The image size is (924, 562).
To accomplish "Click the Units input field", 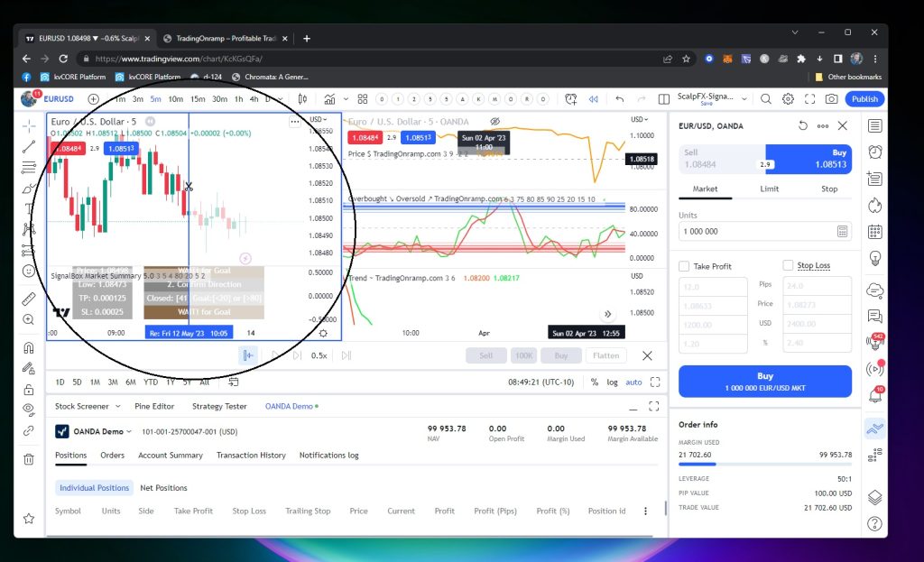I will pyautogui.click(x=754, y=231).
